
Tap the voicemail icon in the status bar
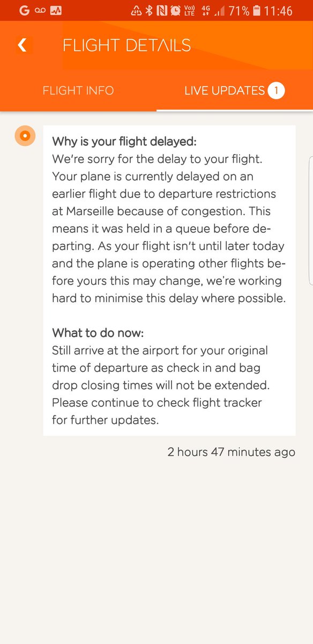[41, 10]
